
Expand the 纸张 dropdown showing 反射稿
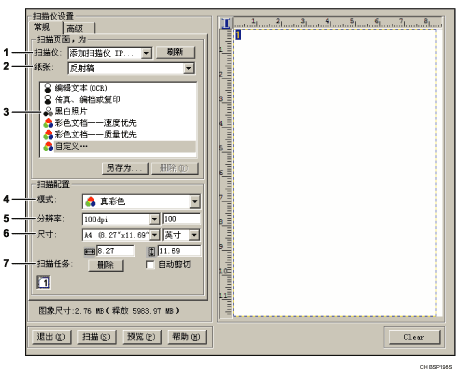(188, 68)
